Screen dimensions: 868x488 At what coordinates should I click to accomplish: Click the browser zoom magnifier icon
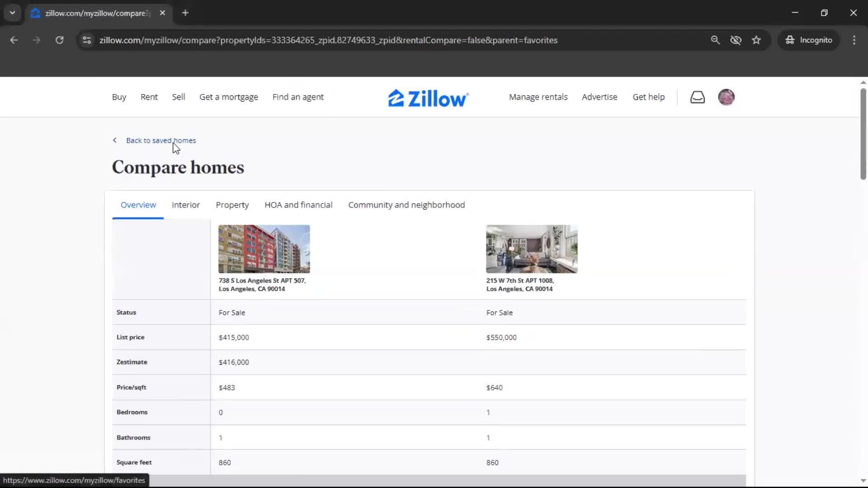pos(715,40)
